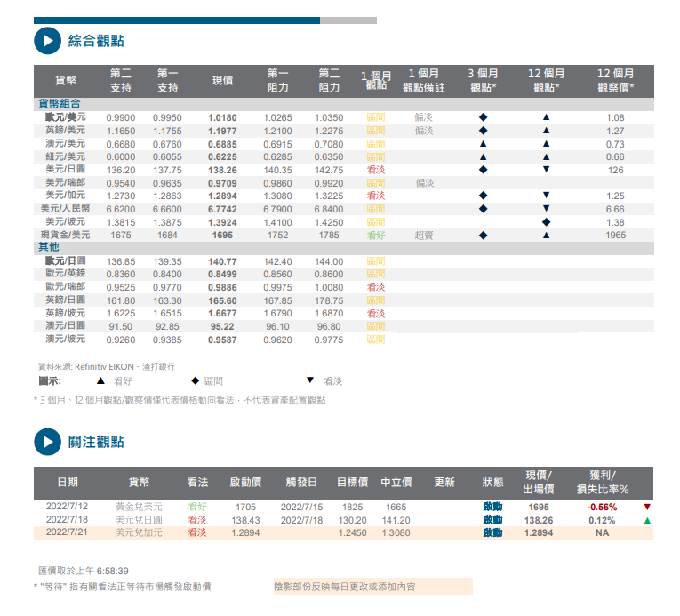The height and width of the screenshot is (616, 680).
Task: Click the shaded note 陰影部份反映每日更改或添加內容
Action: click(x=372, y=587)
